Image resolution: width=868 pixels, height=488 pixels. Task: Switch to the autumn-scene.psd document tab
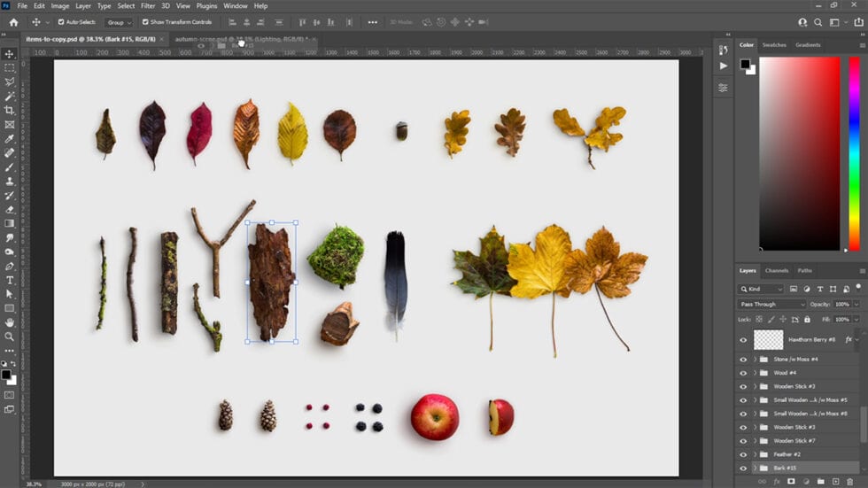coord(241,39)
